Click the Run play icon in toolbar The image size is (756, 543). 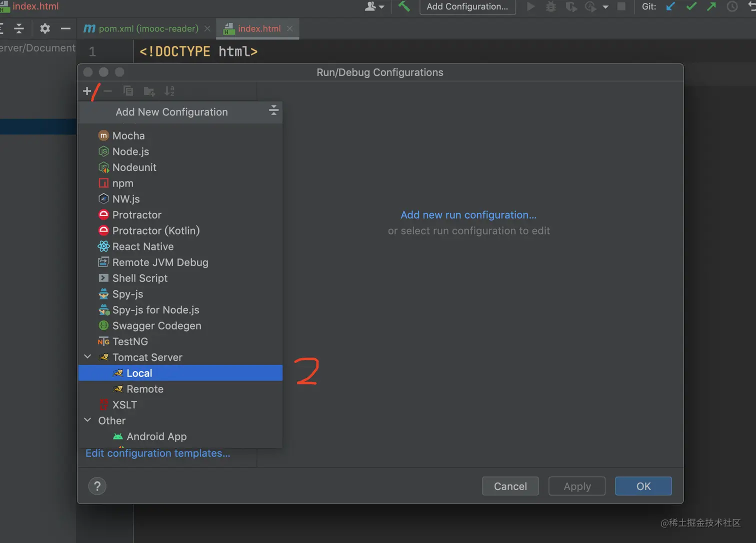point(531,6)
